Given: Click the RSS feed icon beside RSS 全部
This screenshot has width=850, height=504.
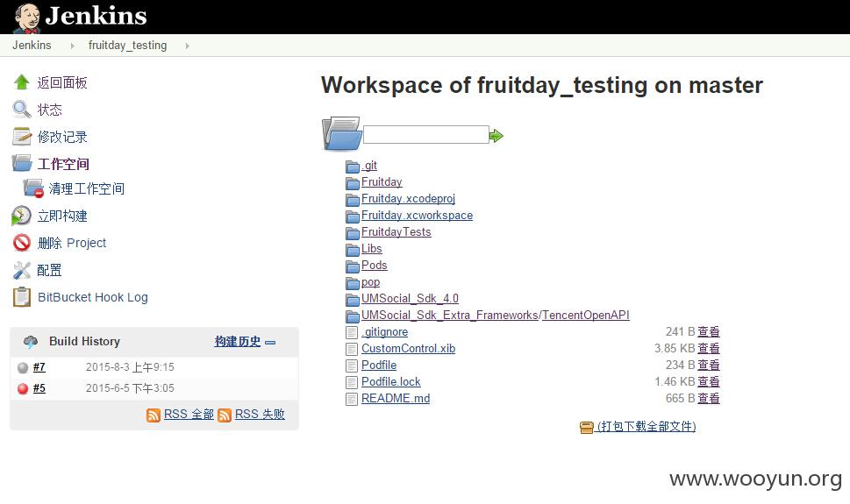Looking at the screenshot, I should (x=154, y=415).
